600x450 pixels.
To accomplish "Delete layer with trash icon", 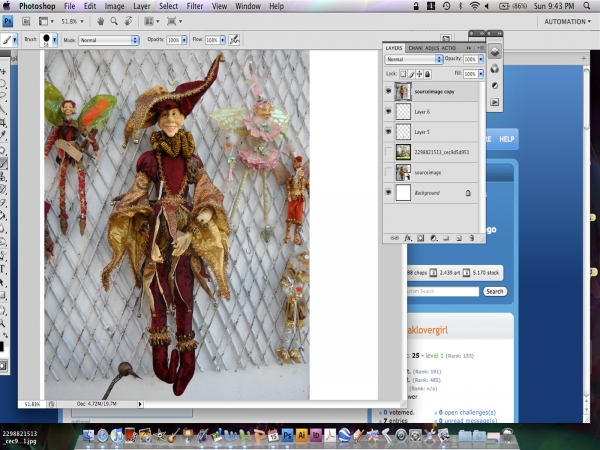I will pyautogui.click(x=471, y=238).
